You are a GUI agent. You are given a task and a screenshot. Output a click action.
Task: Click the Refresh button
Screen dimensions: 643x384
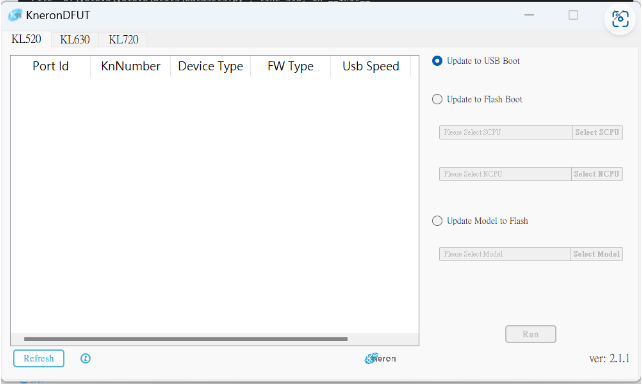pyautogui.click(x=39, y=359)
